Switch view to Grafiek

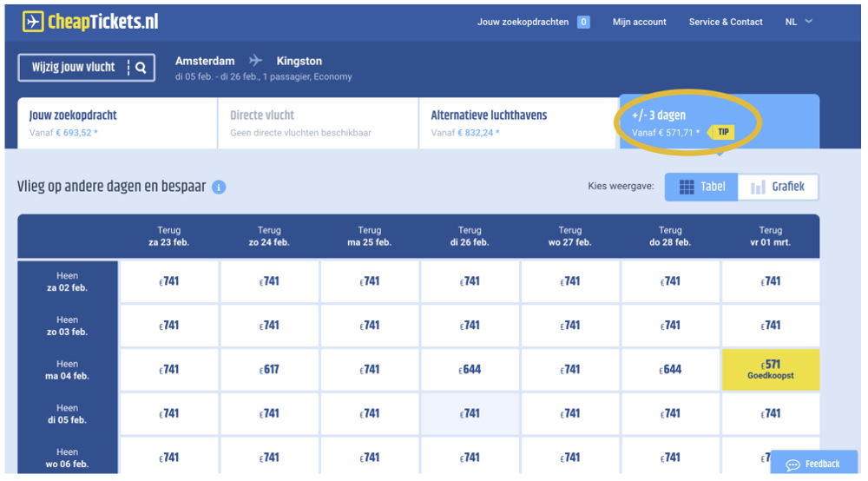778,188
